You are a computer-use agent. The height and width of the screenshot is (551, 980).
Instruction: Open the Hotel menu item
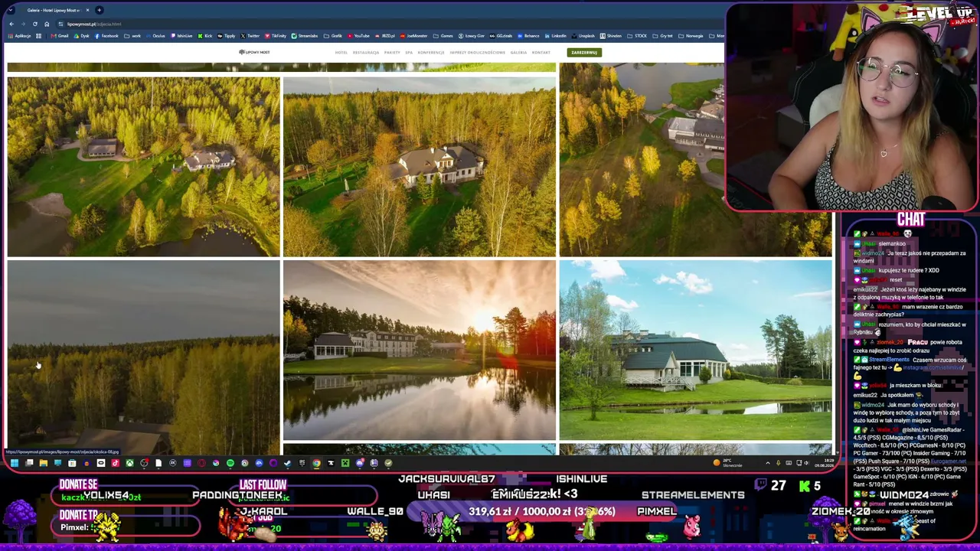click(341, 53)
